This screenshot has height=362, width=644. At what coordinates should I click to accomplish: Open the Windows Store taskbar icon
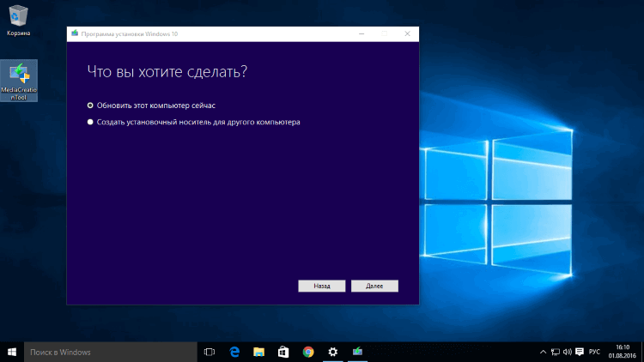pos(283,353)
